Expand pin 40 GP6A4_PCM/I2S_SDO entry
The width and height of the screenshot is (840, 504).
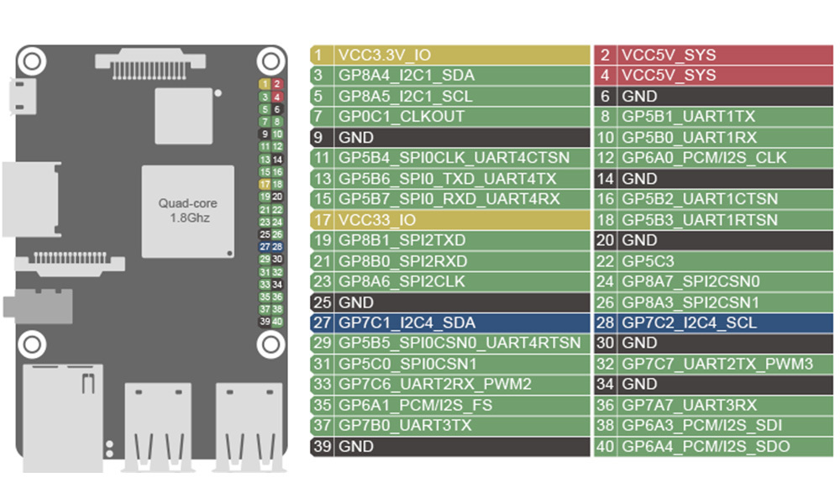[x=722, y=446]
